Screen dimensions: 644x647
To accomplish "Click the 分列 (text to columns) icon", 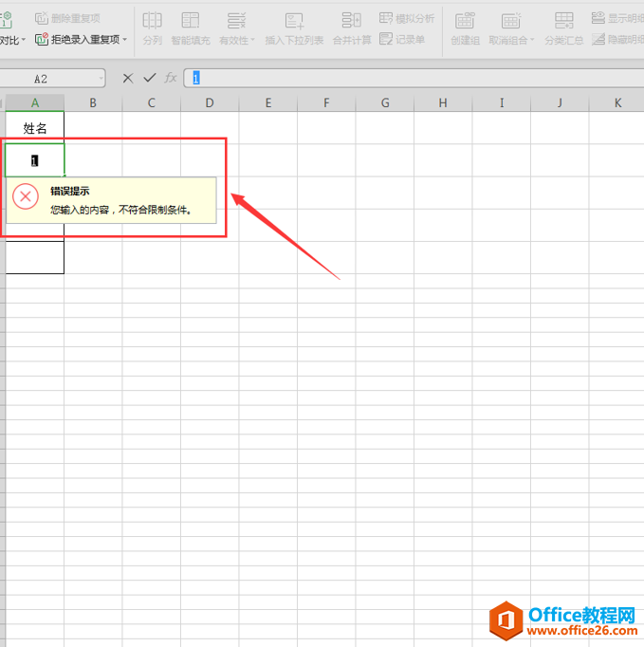I will click(x=152, y=20).
